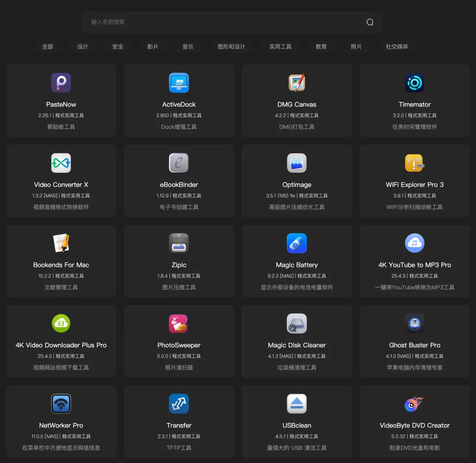Select the Optimage app icon
Viewport: 476px width, 463px height.
click(297, 163)
